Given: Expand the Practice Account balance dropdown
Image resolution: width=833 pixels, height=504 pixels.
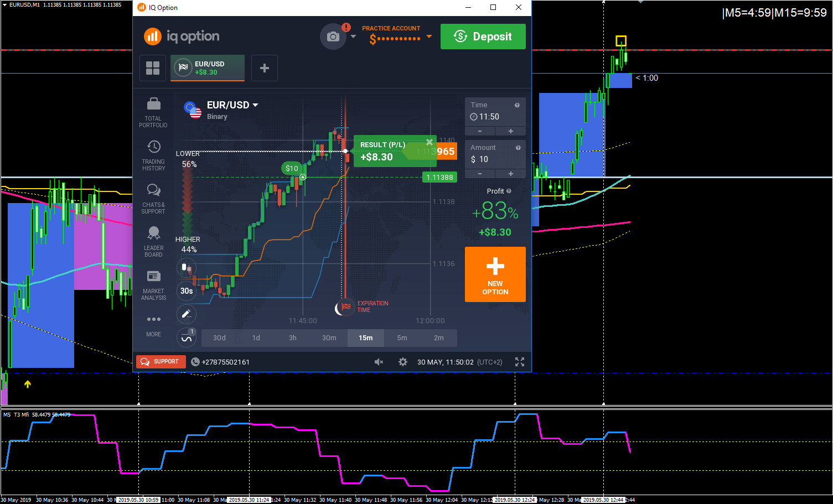Looking at the screenshot, I should point(429,37).
